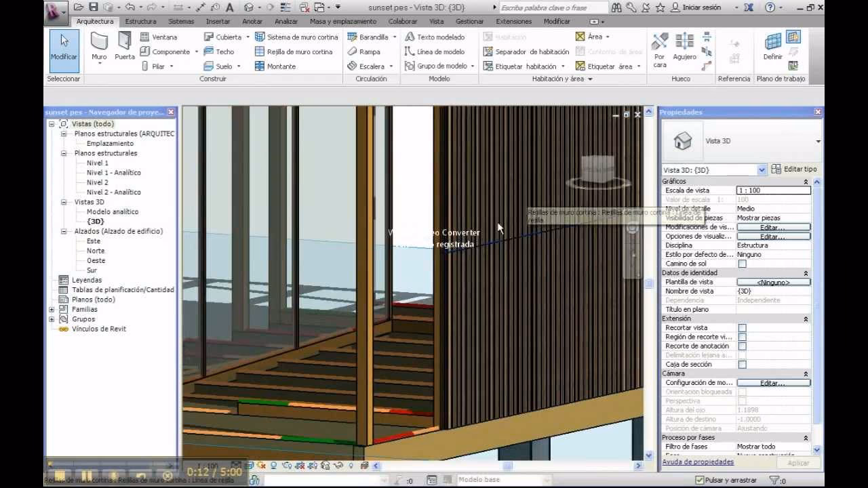Switch to the Insertar ribbon tab
Viewport: 868px width, 488px height.
[x=218, y=21]
